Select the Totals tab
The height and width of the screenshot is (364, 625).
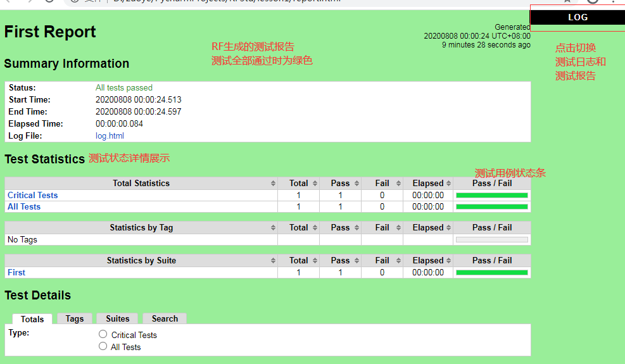tap(32, 319)
